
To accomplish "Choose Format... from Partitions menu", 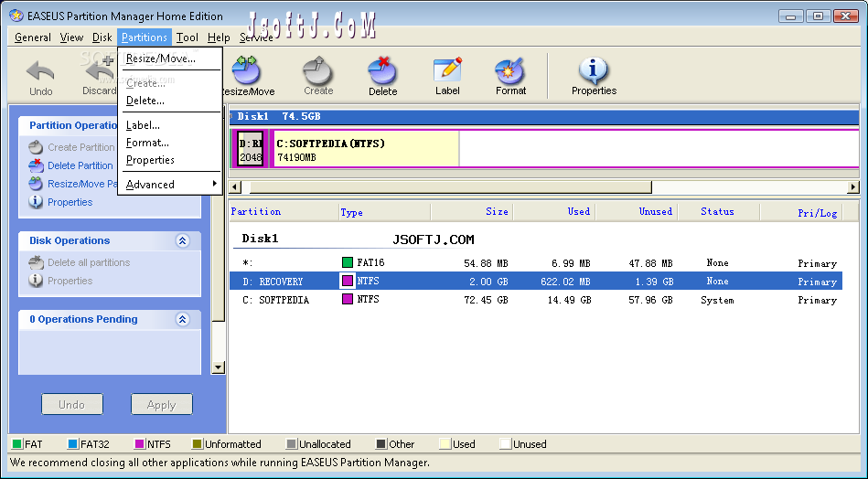I will [x=170, y=143].
